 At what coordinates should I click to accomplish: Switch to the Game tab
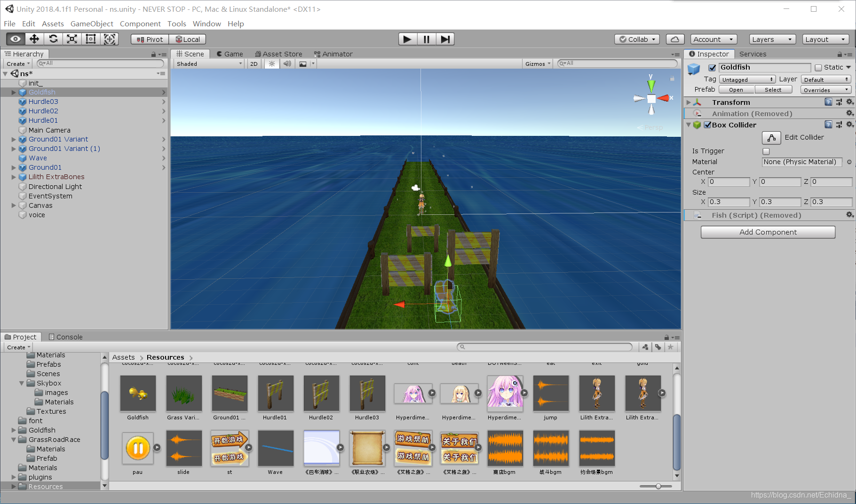click(x=230, y=54)
